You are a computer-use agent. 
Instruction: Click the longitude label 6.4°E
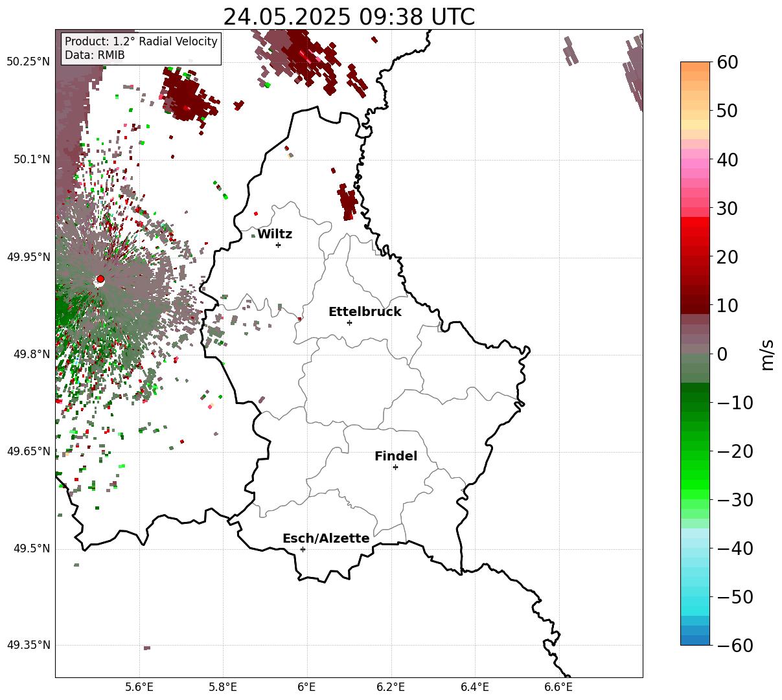point(475,687)
